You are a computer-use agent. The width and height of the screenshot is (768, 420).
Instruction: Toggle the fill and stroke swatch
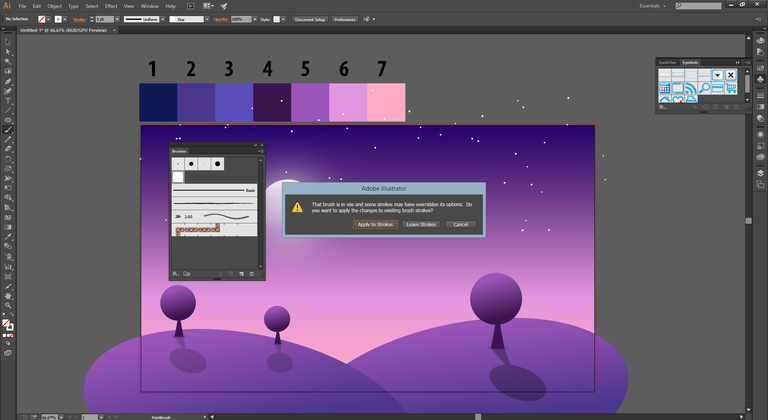(x=8, y=325)
